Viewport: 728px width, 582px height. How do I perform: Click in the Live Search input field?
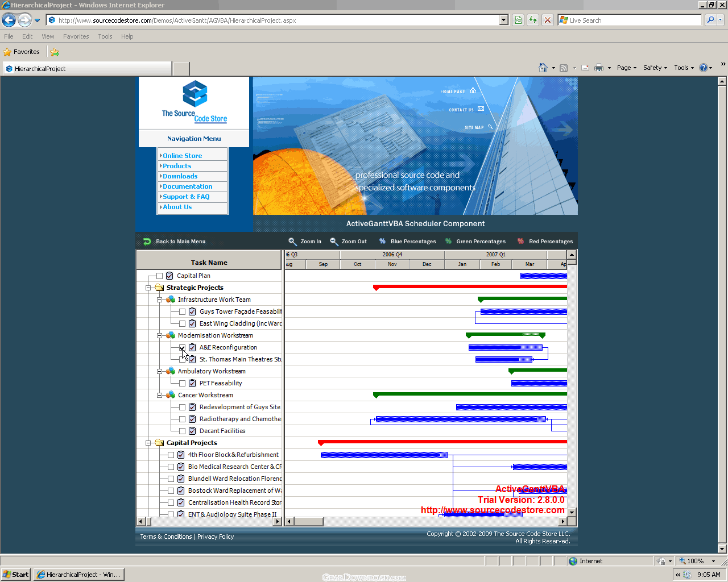(630, 20)
